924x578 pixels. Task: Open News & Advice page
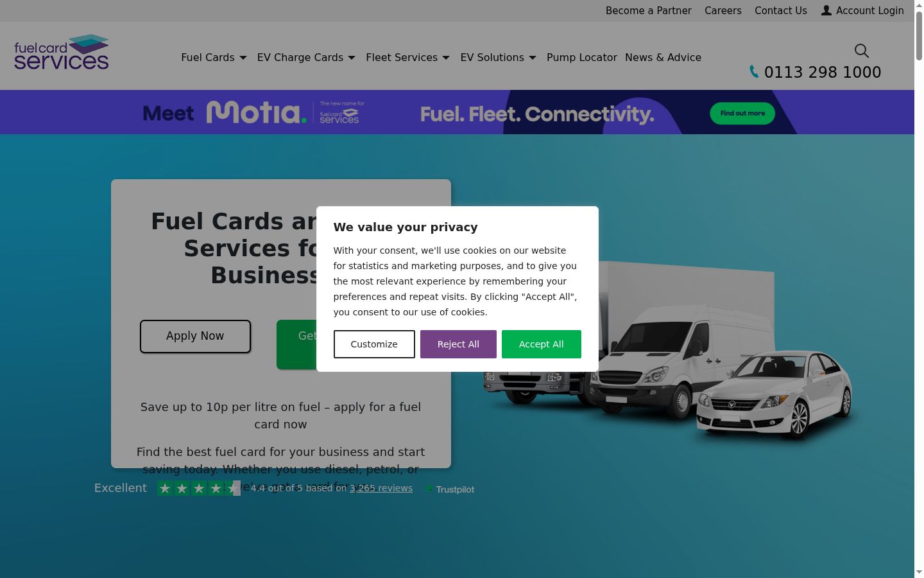click(663, 57)
